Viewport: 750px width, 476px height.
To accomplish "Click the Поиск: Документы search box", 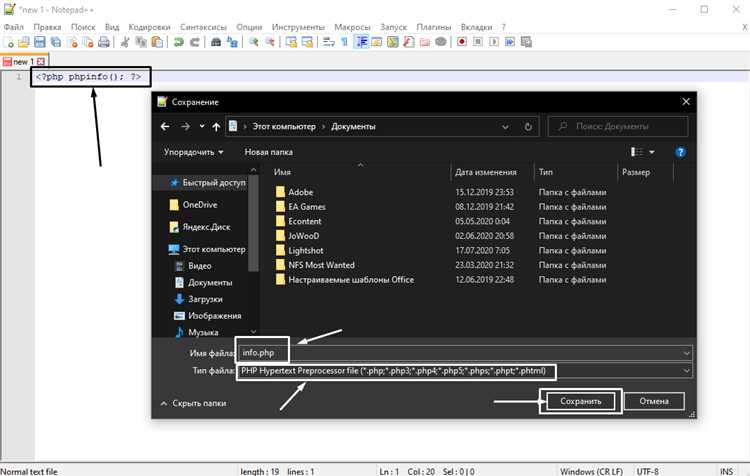I will tap(618, 127).
